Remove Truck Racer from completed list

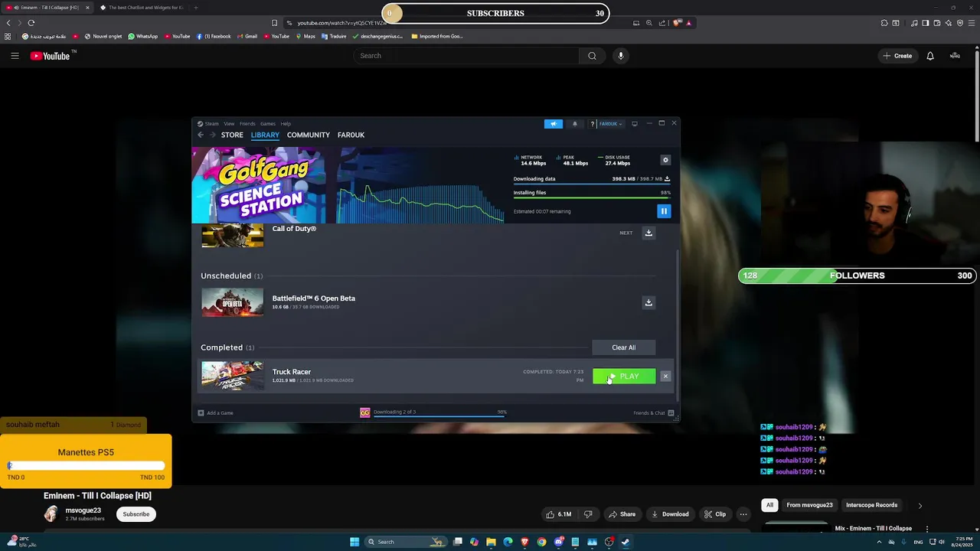pos(665,377)
